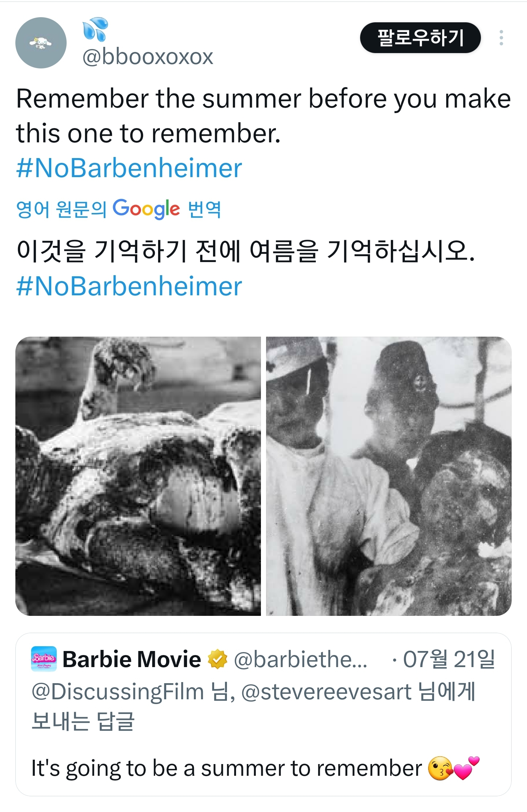The image size is (527, 812).
Task: Click the 07월 21일 tweet date
Action: (449, 659)
